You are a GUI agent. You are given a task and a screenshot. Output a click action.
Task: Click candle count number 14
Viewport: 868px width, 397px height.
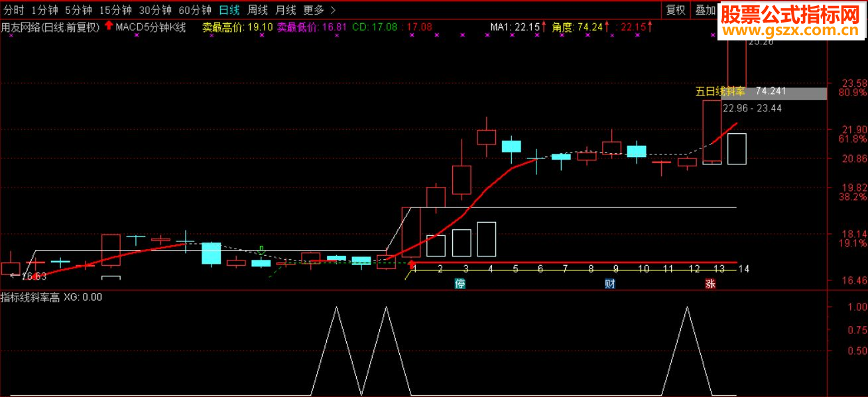click(743, 268)
